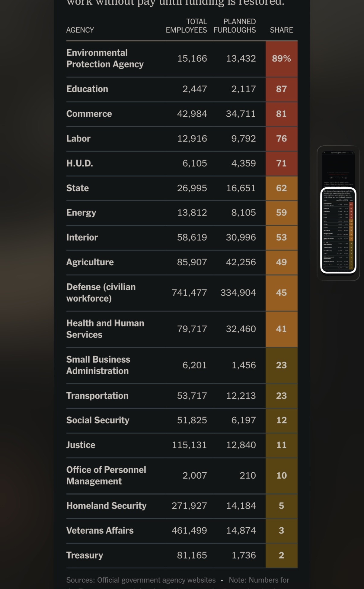Click the orange 62 share cell for State
This screenshot has height=589, width=364.
[x=281, y=188]
